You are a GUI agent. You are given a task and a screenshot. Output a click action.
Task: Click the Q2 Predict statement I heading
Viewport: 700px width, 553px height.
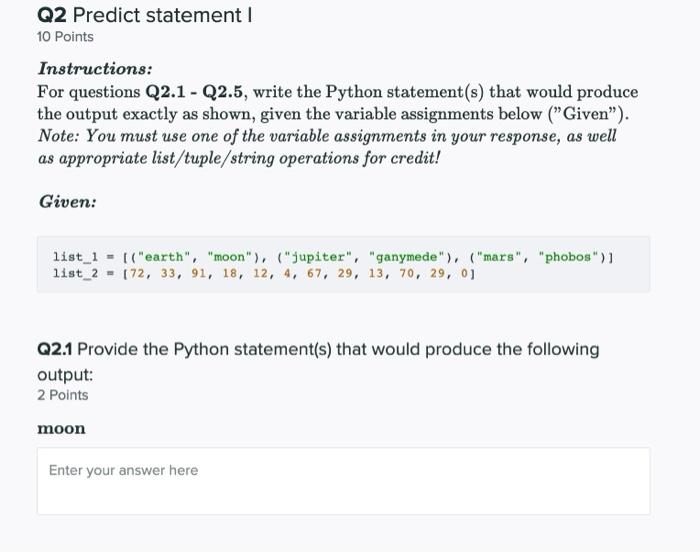[x=145, y=15]
